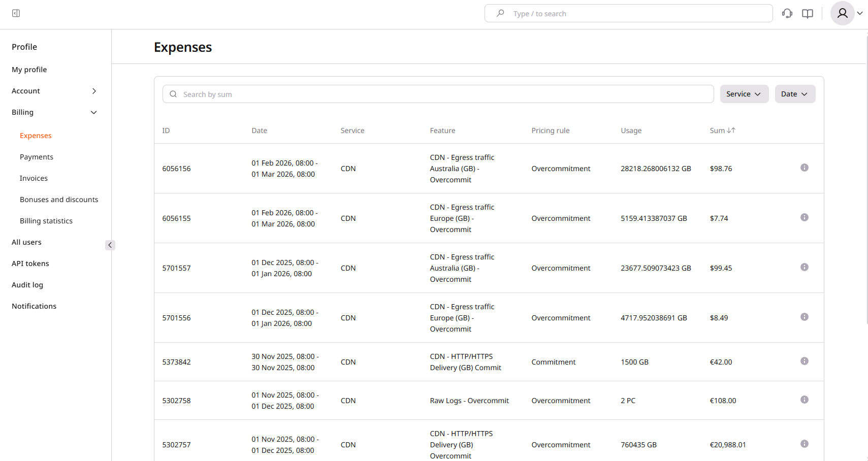Click the ID column header
868x461 pixels.
pyautogui.click(x=166, y=130)
